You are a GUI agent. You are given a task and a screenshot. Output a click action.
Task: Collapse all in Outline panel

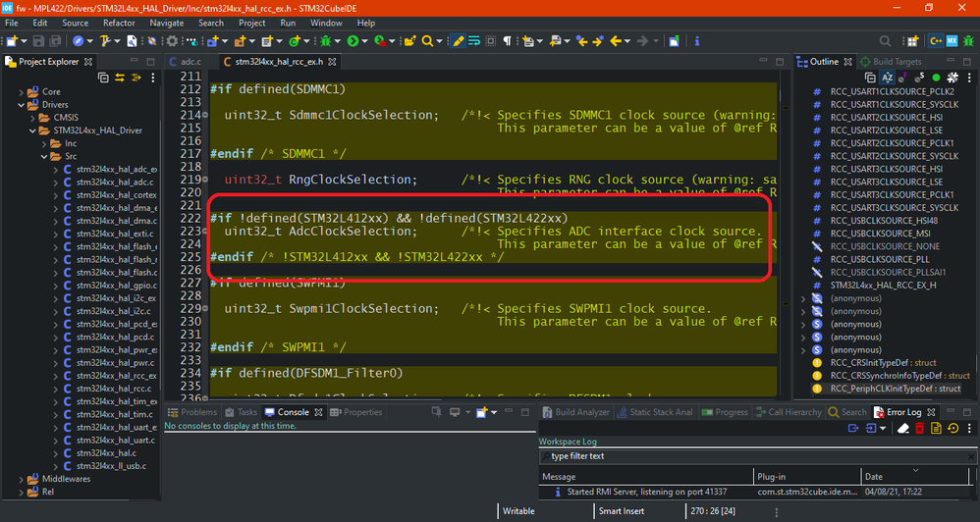(870, 78)
